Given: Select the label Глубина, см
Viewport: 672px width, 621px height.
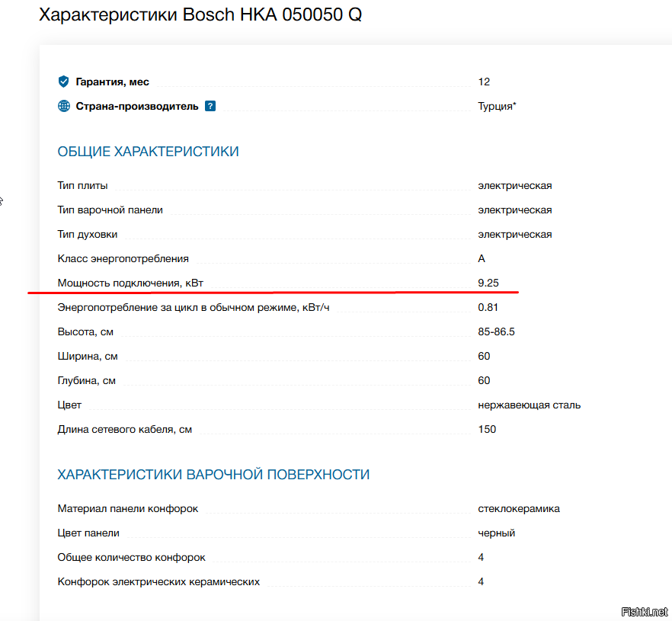Looking at the screenshot, I should pyautogui.click(x=87, y=381).
